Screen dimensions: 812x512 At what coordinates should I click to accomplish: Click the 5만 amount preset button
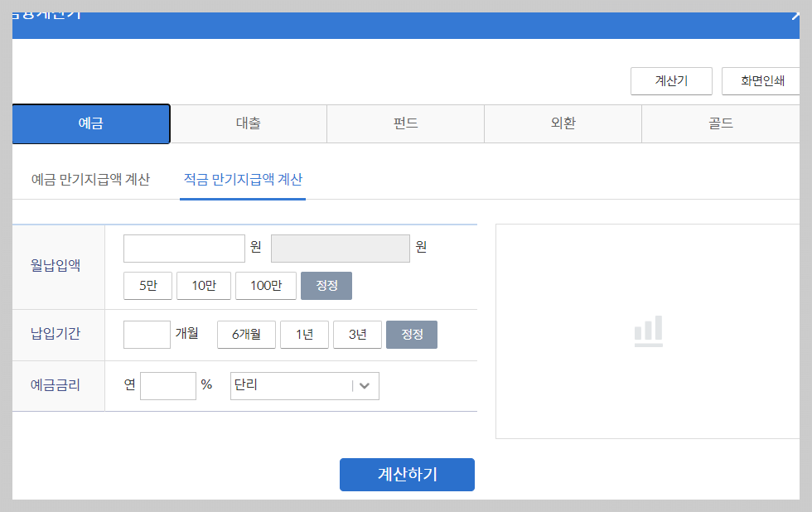point(147,285)
